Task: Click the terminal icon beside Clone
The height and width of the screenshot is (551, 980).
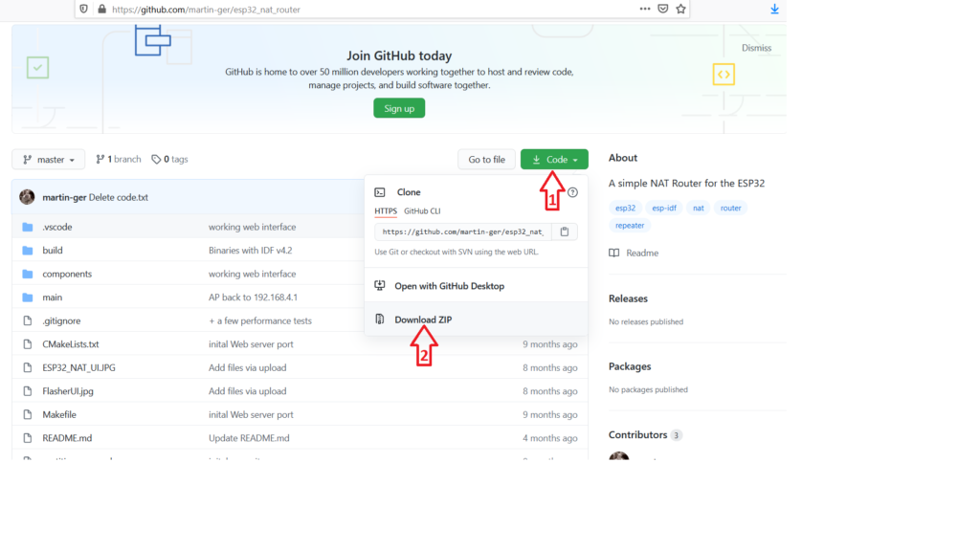Action: [380, 192]
